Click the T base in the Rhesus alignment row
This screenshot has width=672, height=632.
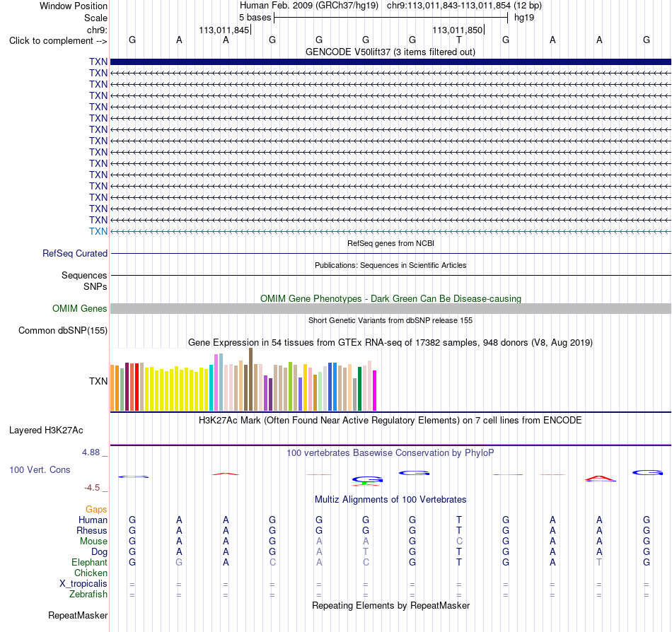pyautogui.click(x=459, y=530)
